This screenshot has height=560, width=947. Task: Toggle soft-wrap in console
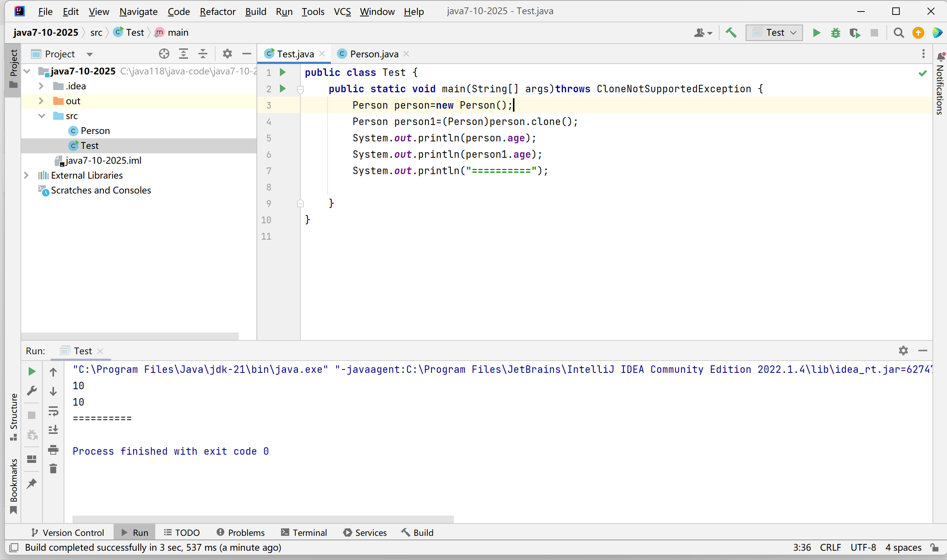53,411
